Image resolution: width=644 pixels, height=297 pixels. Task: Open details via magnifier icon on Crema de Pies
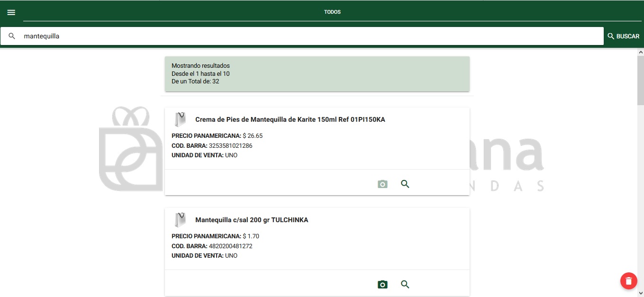(x=405, y=184)
